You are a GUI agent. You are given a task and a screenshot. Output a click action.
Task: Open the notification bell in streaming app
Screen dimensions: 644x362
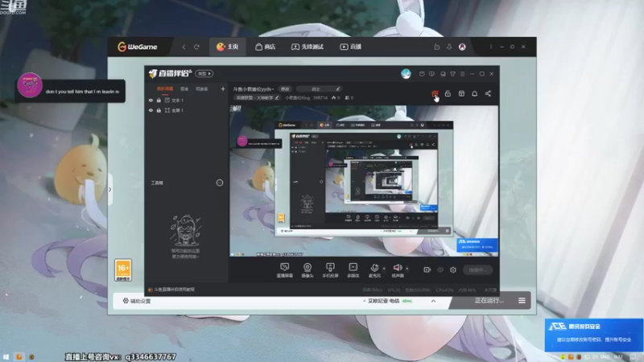point(474,93)
